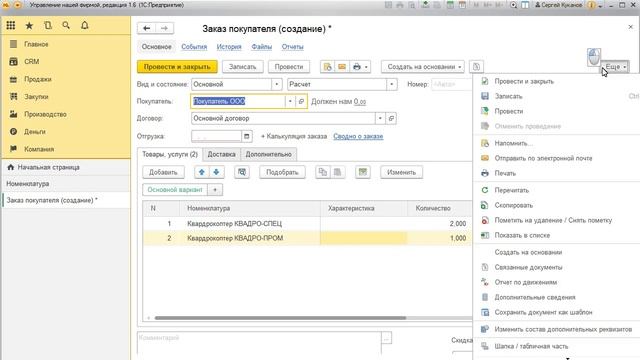Click the horizontal scrollbar under the table
640x360 pixels.
280,318
